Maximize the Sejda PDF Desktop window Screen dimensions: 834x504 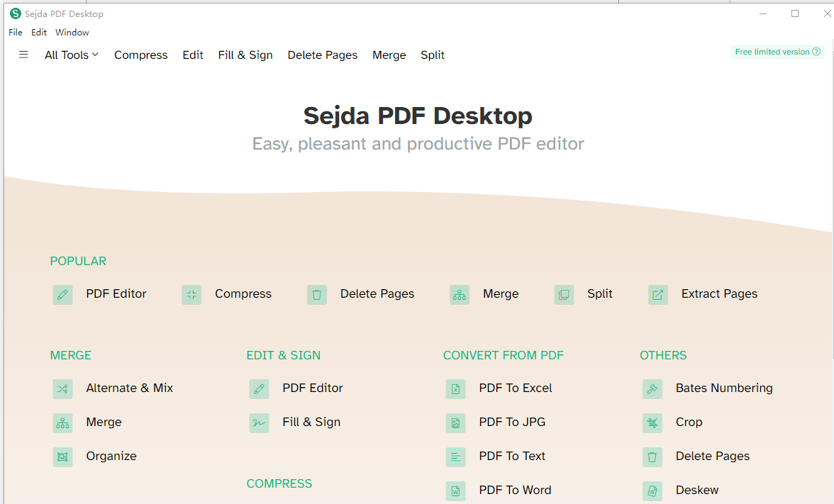[x=794, y=14]
